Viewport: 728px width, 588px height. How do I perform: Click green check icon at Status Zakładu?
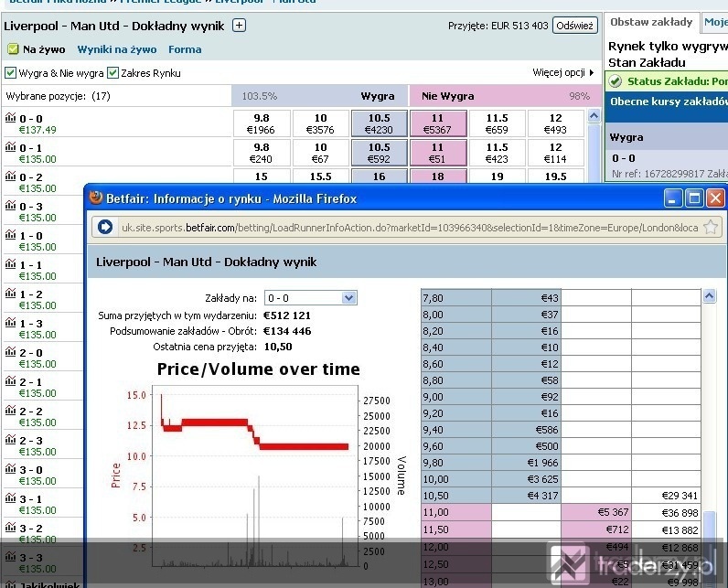[616, 81]
